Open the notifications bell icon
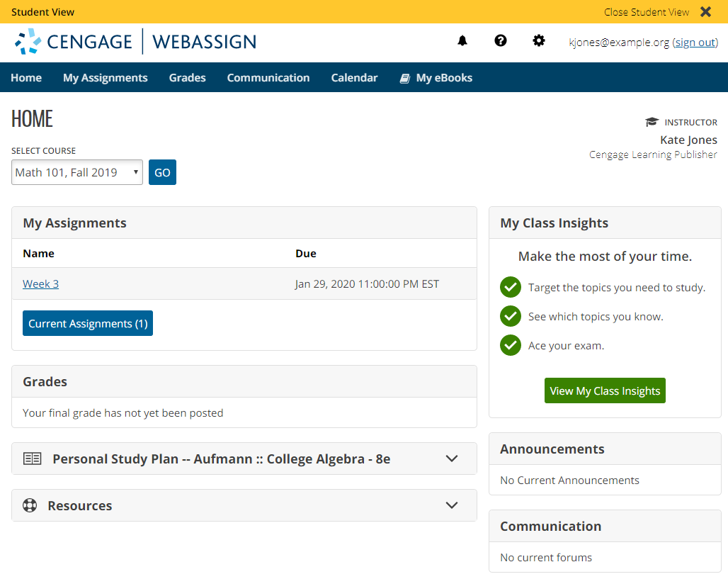Viewport: 728px width, 579px height. (462, 41)
